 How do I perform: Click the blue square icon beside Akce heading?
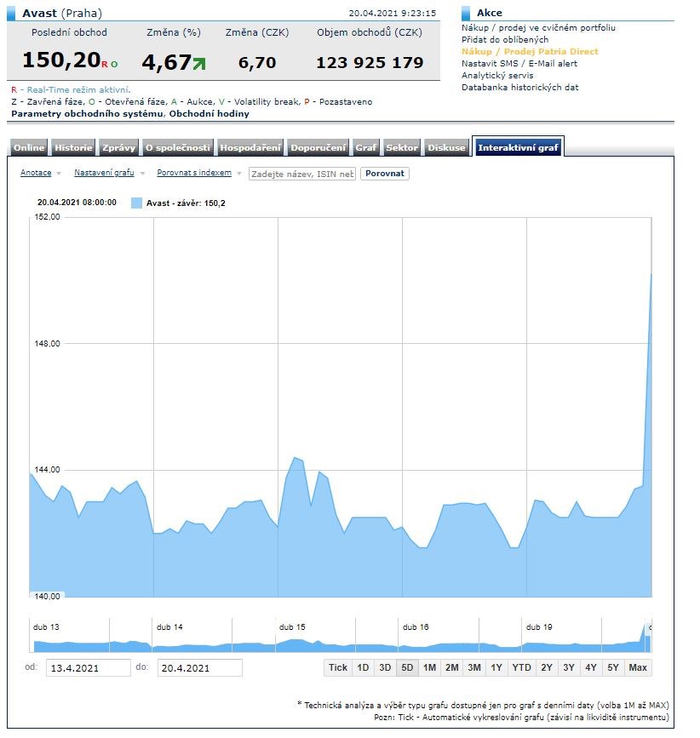point(467,13)
